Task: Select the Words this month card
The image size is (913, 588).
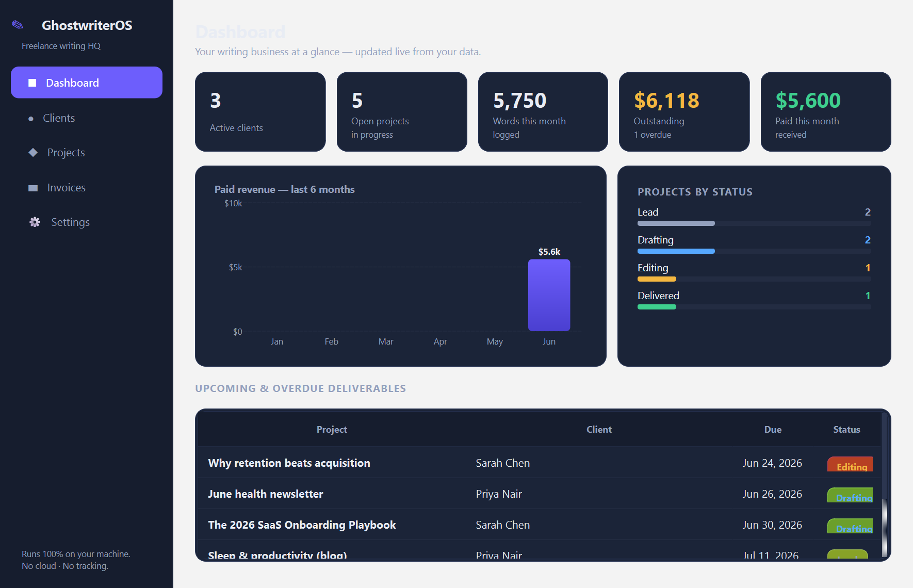Action: (x=543, y=112)
